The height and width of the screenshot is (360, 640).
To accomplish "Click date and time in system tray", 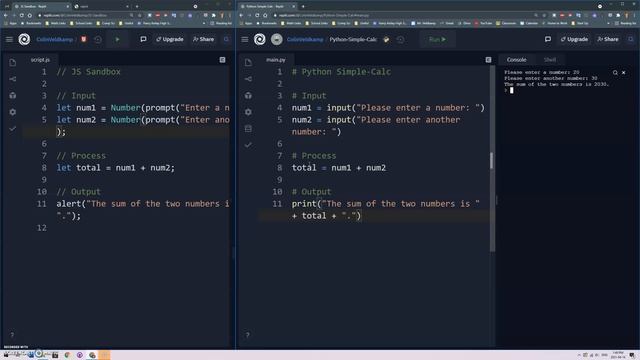I will pos(618,355).
